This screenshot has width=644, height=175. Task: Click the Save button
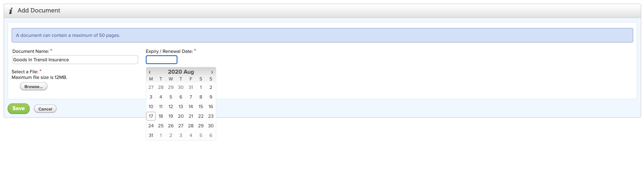18,109
